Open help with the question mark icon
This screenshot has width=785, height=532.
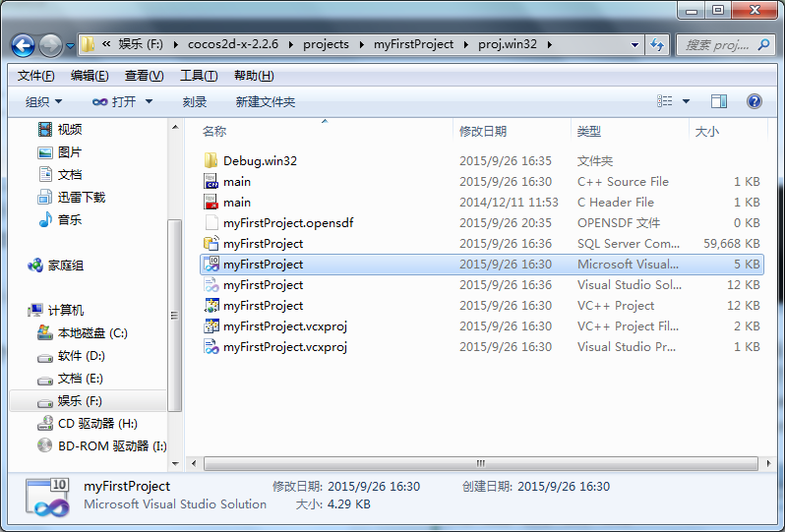pyautogui.click(x=754, y=101)
